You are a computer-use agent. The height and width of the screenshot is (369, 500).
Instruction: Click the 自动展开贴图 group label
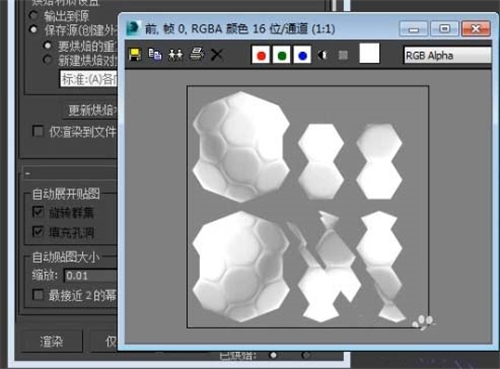(66, 193)
